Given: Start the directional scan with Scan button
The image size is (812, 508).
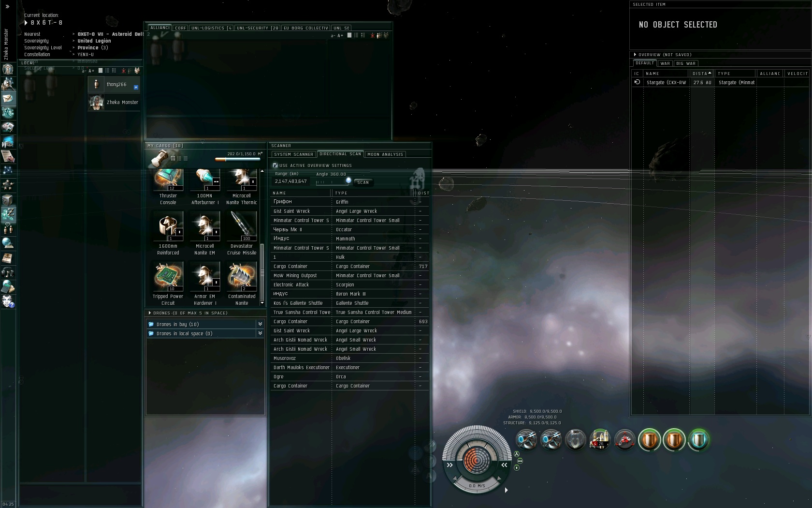Looking at the screenshot, I should pos(363,182).
